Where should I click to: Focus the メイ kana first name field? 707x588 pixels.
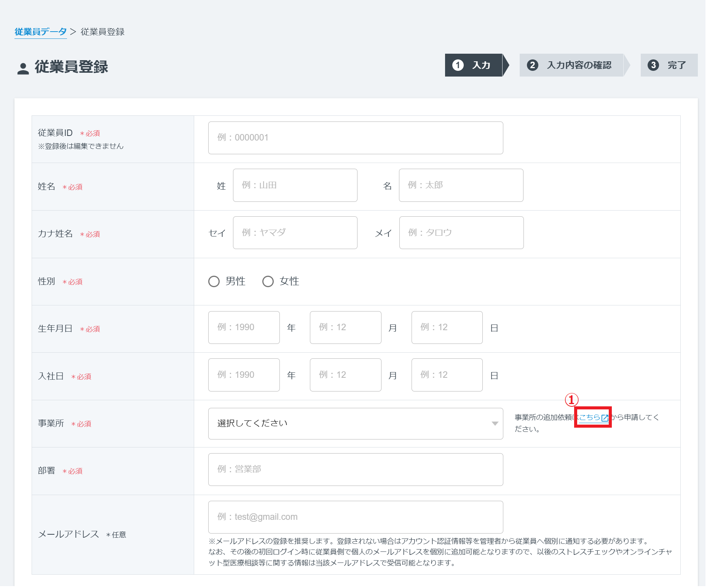[x=461, y=233]
